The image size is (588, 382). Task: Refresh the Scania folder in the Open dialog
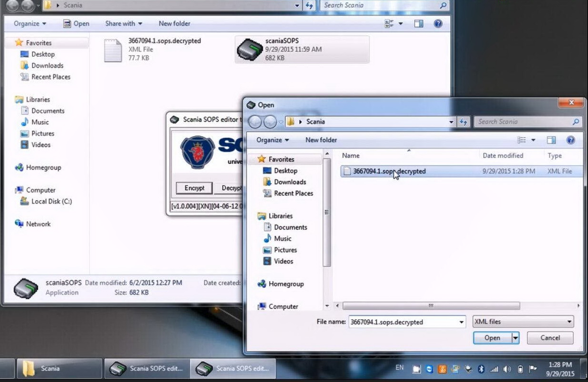[x=464, y=122]
